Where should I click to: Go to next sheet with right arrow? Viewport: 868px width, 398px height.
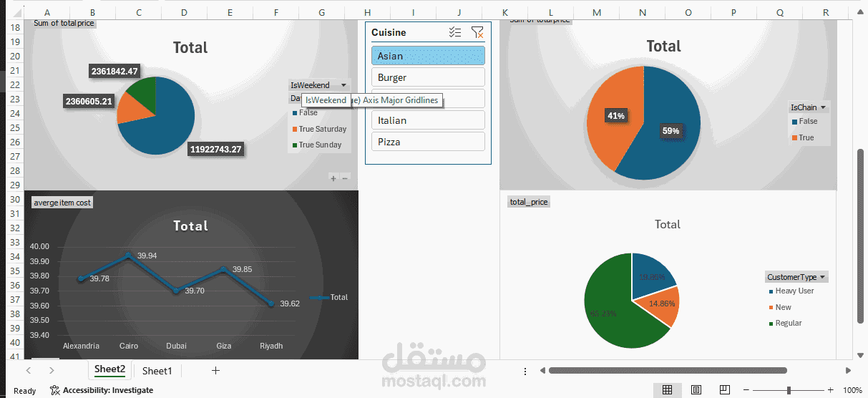tap(52, 370)
